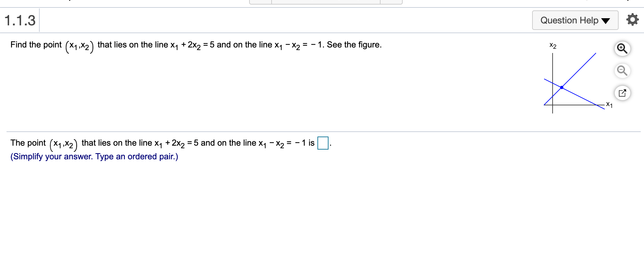Click the pop-out arrow icon near the graph
The height and width of the screenshot is (264, 644).
tap(622, 93)
